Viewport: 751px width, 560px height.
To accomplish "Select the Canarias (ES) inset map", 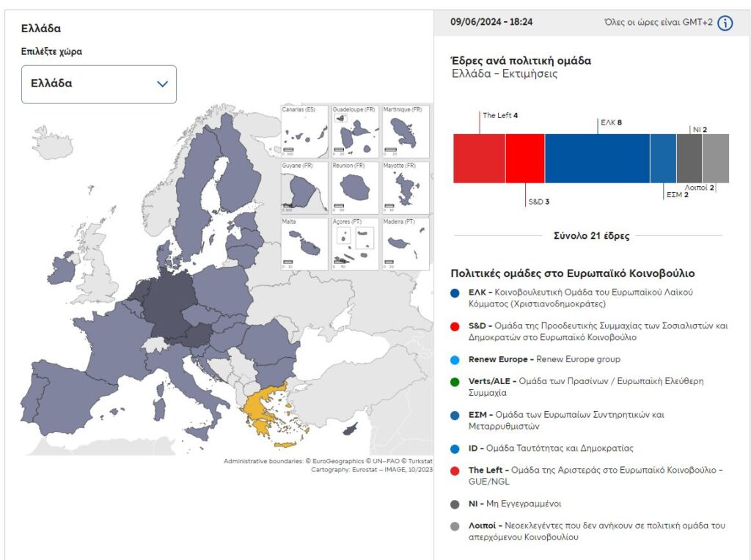I will coord(304,132).
